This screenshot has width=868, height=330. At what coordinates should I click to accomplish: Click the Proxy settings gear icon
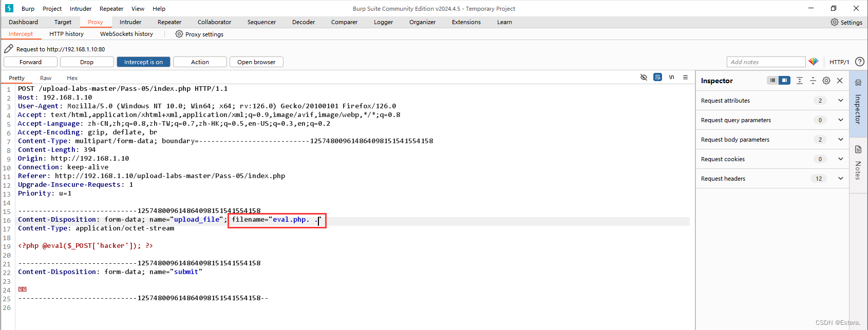tap(179, 34)
